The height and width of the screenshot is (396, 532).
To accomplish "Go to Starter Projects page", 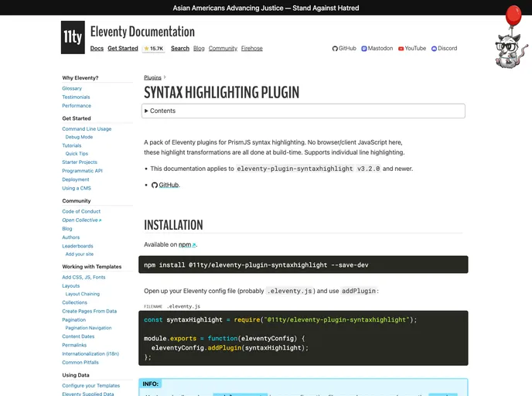I will [x=80, y=162].
